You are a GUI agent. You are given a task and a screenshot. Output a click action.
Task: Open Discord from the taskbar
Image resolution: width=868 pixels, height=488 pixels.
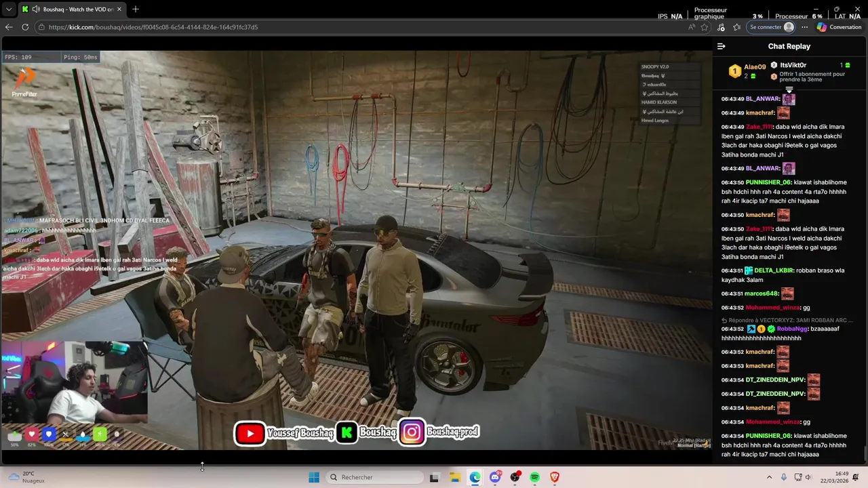pos(495,477)
